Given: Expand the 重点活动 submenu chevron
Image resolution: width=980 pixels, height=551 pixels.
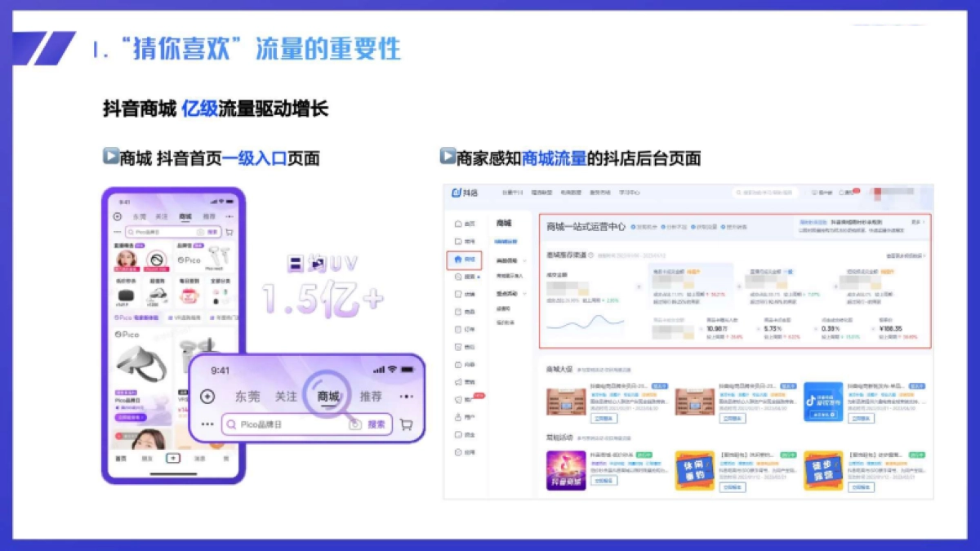Looking at the screenshot, I should tap(523, 293).
